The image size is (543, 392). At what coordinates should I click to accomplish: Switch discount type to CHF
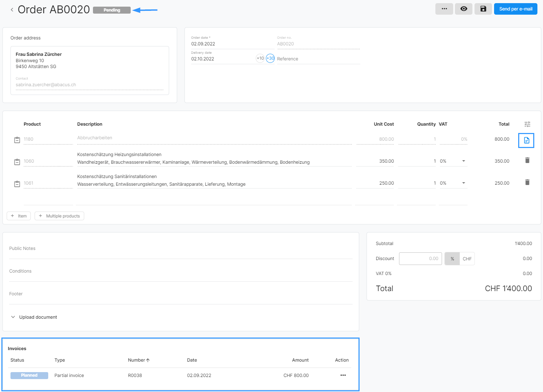(x=467, y=259)
